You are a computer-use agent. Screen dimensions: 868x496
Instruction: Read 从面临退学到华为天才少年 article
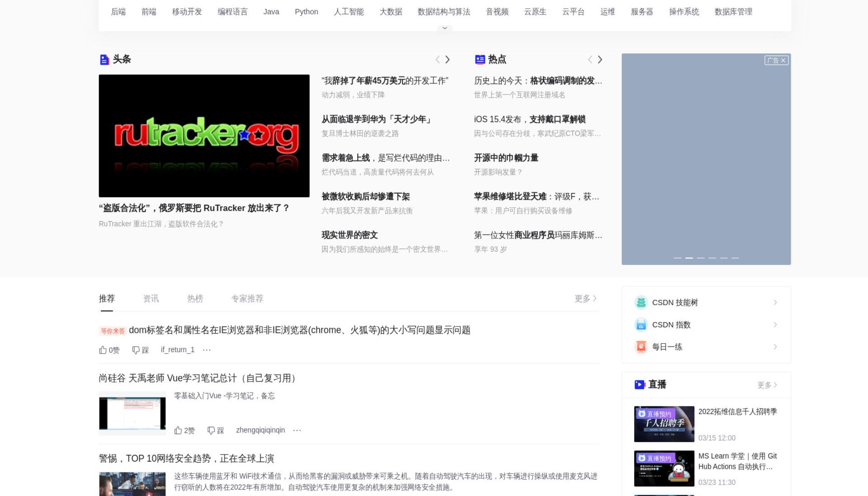pyautogui.click(x=377, y=119)
